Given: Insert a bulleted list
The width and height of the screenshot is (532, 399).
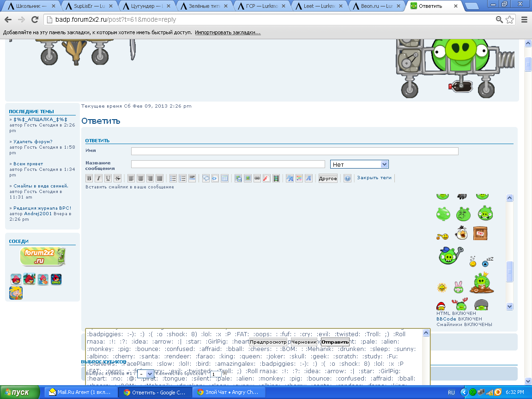Looking at the screenshot, I should point(173,178).
